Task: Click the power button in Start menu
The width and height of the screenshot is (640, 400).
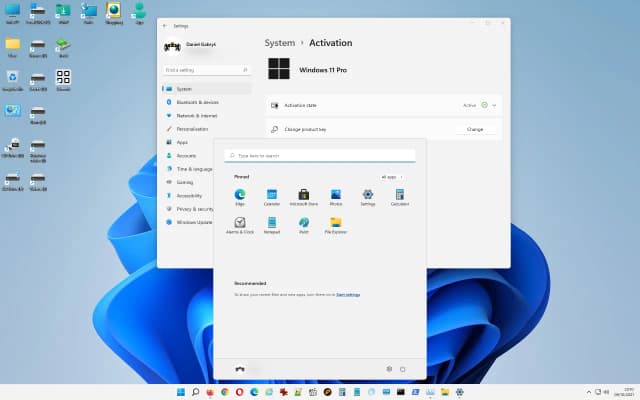Action: pyautogui.click(x=402, y=369)
